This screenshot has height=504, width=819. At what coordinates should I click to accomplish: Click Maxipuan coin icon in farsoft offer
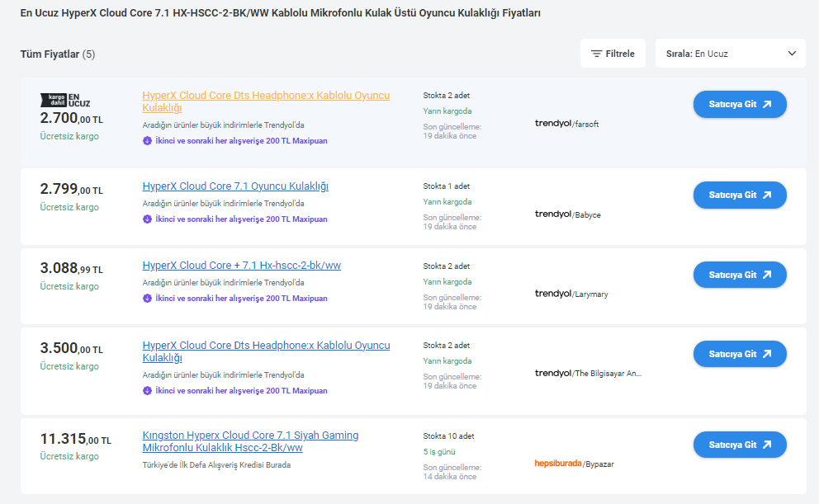pos(147,141)
